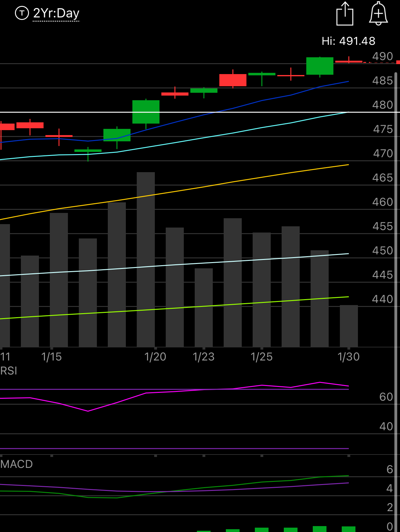Open the 2Yr:Day timeframe selector

click(56, 13)
